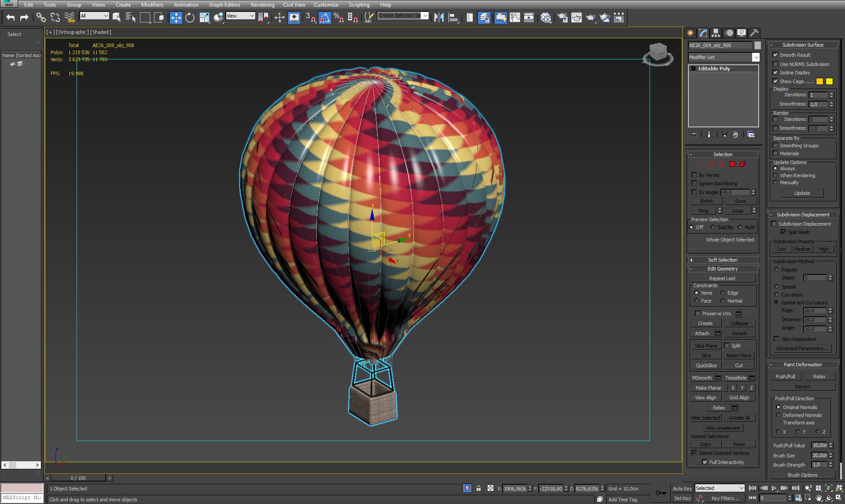Screen dimensions: 845x504
Task: Activate the Select and Scale tool
Action: click(204, 18)
